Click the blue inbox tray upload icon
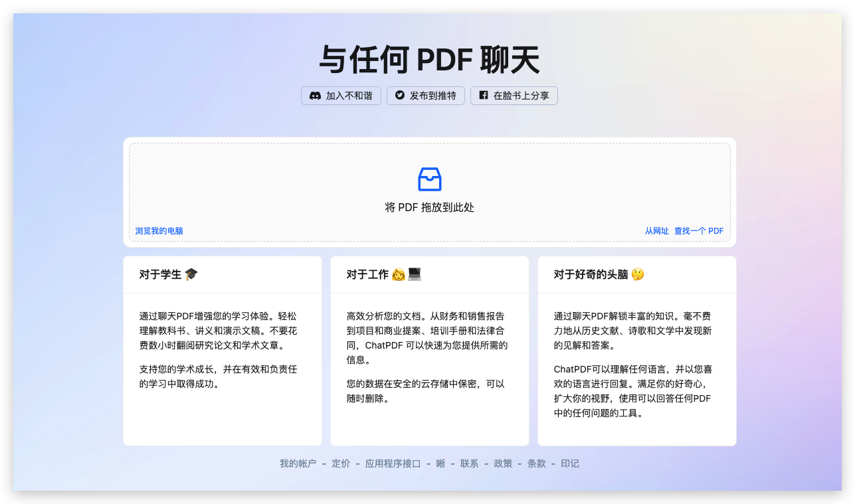 430,179
